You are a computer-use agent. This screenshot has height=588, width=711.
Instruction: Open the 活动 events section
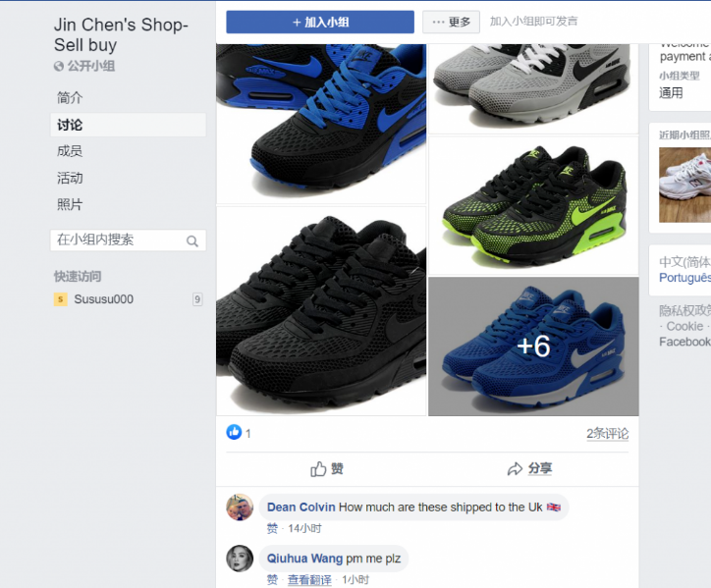(70, 178)
